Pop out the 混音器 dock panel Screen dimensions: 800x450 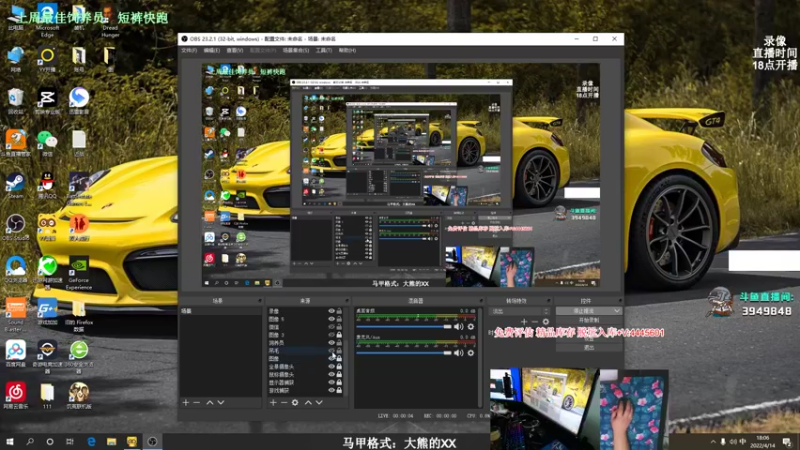(x=481, y=301)
